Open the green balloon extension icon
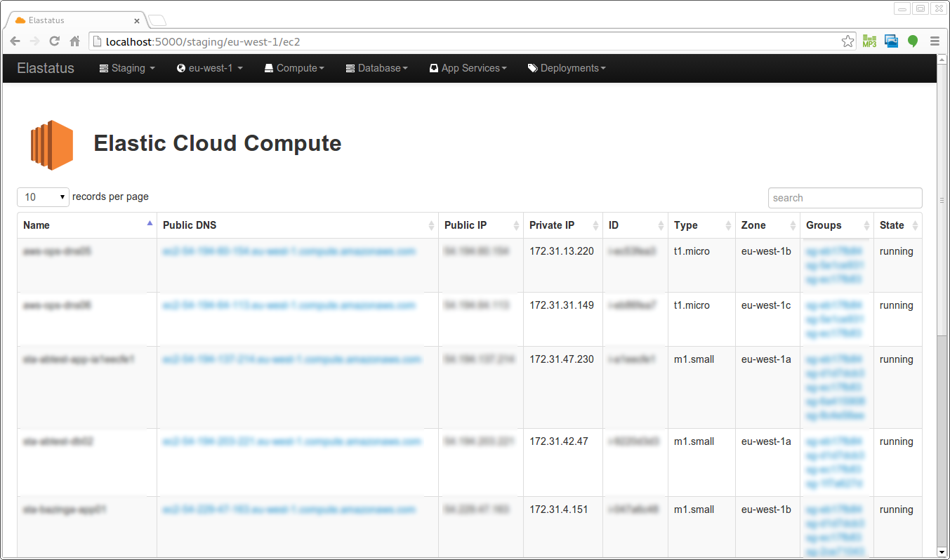The width and height of the screenshot is (950, 560). click(x=912, y=41)
